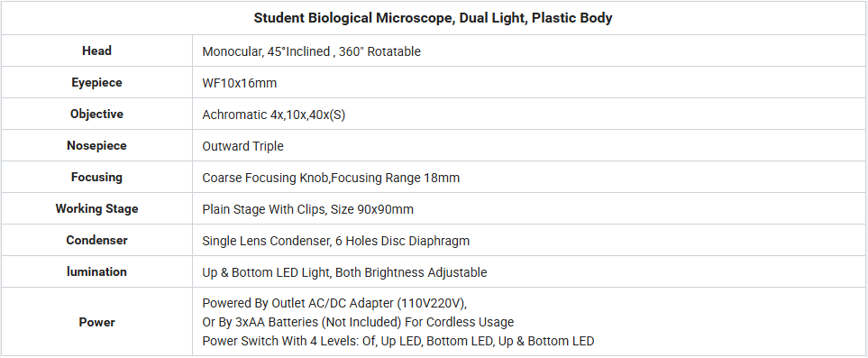868x358 pixels.
Task: Select the Objective row label
Action: 96,114
